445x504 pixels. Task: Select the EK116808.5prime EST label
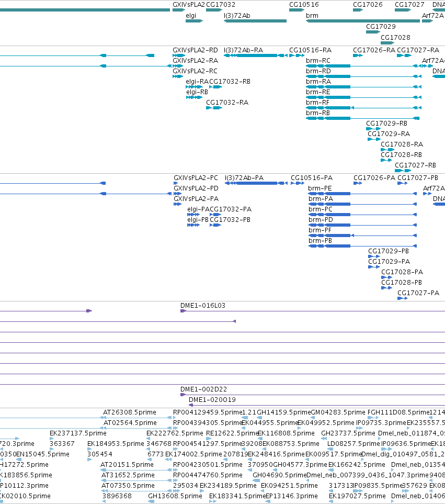[286, 433]
